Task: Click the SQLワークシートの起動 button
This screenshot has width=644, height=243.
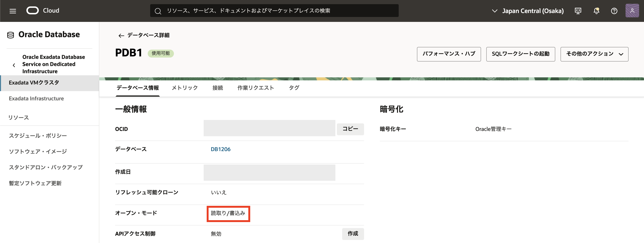Action: click(520, 54)
